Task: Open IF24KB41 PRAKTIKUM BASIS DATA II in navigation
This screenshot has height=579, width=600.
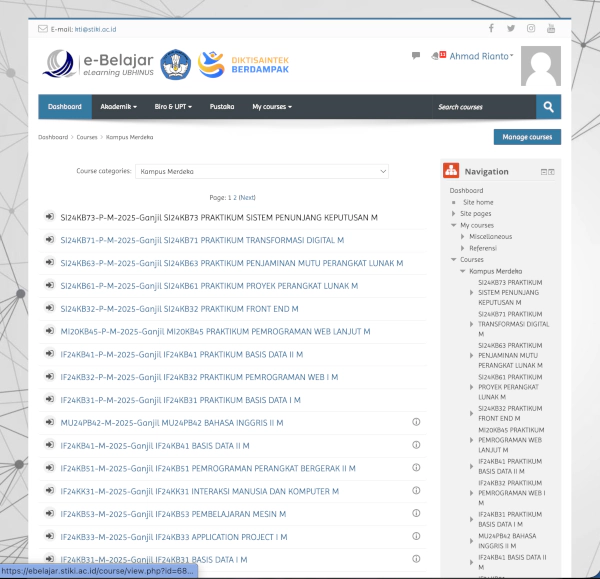Action: [x=510, y=466]
